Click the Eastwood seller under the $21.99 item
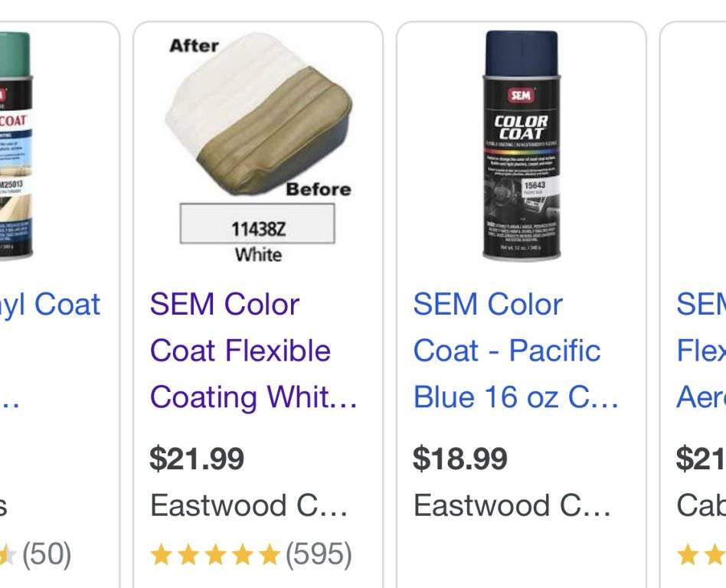Screen dimensions: 726x588 click(x=249, y=506)
